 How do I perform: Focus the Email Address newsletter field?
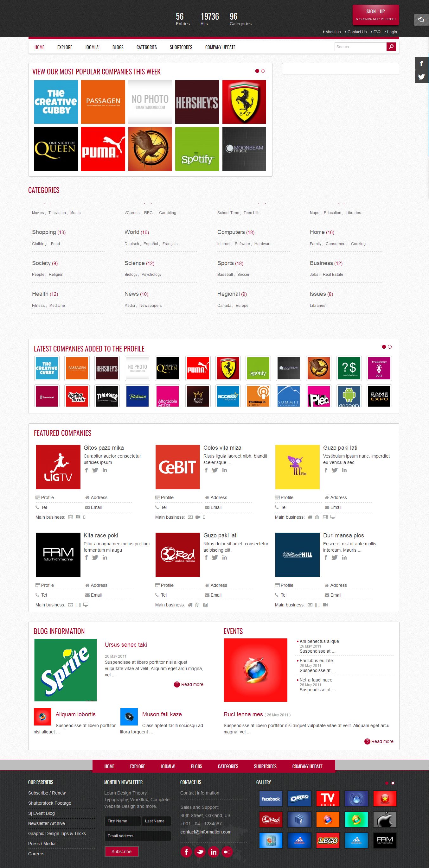click(x=138, y=836)
